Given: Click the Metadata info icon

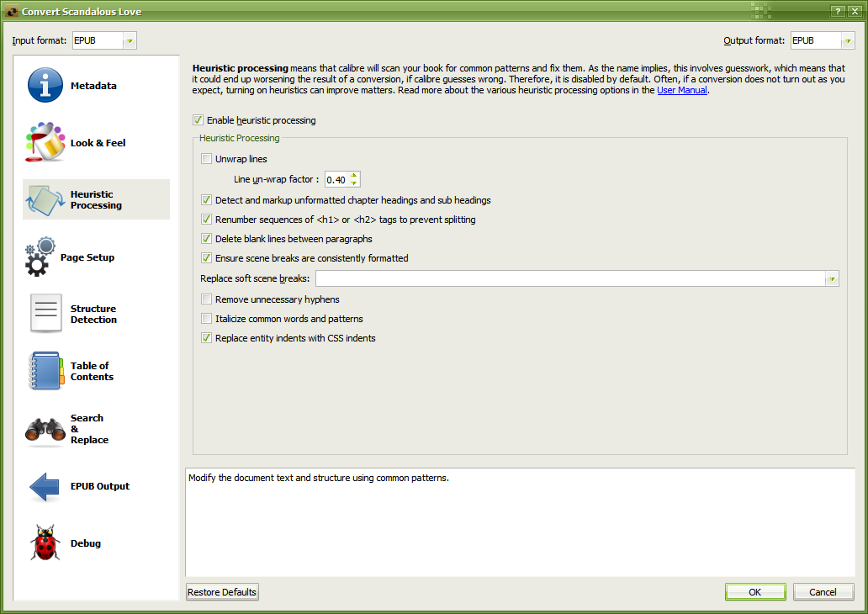Looking at the screenshot, I should click(x=45, y=86).
